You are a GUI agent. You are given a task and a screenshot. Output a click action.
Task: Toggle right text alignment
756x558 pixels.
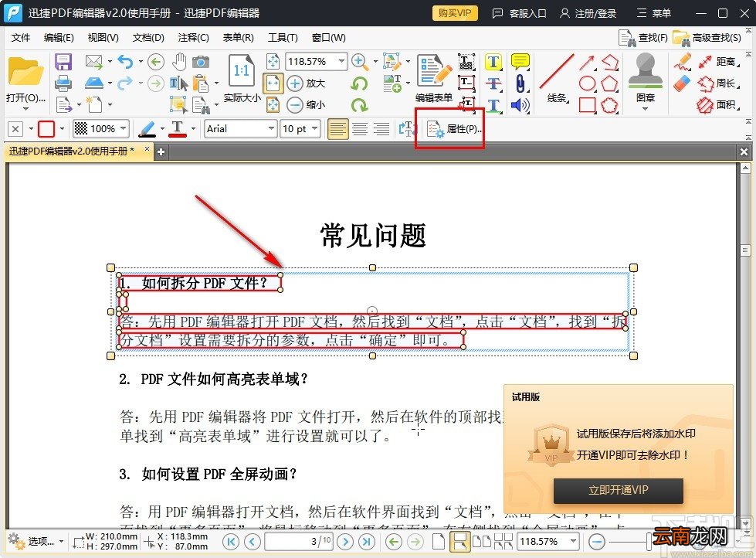coord(381,129)
